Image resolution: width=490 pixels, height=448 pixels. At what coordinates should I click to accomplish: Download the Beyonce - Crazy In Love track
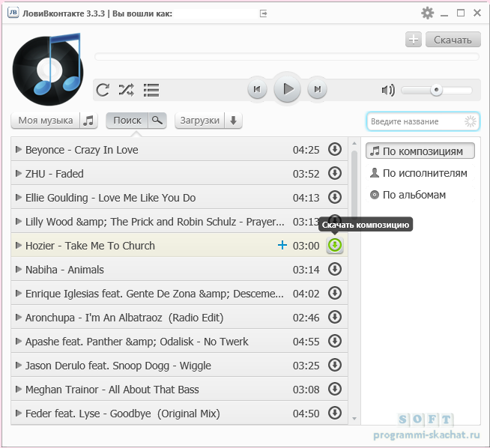click(x=335, y=149)
